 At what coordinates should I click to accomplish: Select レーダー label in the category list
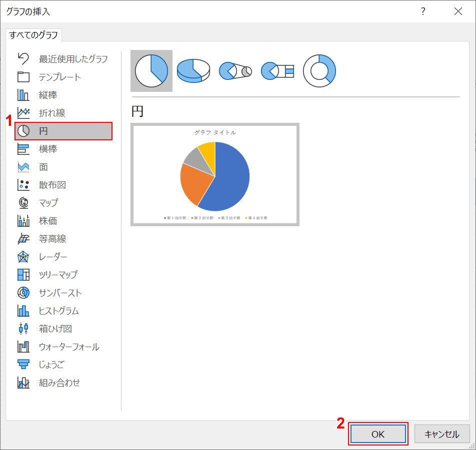click(53, 257)
